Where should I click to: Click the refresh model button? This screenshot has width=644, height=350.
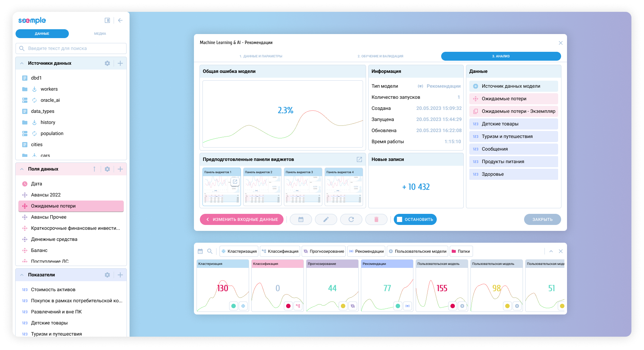point(351,219)
